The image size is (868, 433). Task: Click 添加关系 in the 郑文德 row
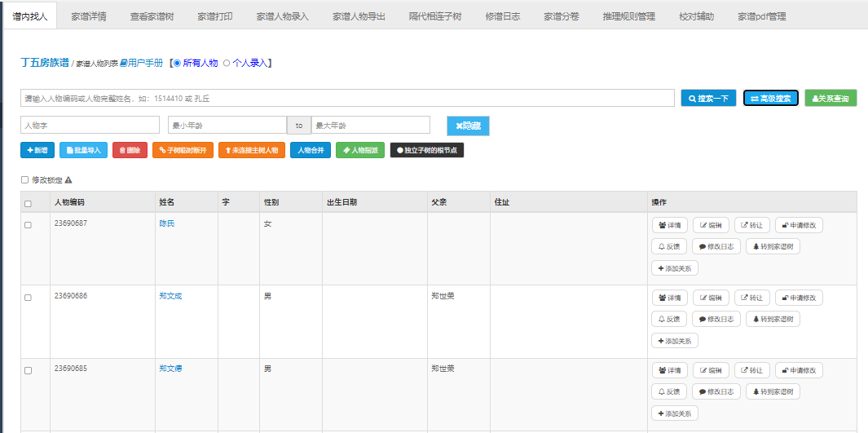[675, 413]
